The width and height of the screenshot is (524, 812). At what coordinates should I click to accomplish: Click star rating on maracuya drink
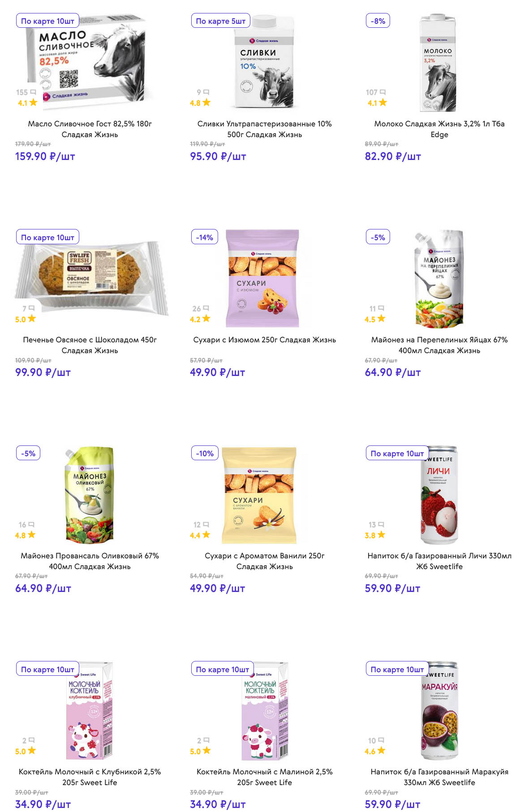tap(381, 751)
